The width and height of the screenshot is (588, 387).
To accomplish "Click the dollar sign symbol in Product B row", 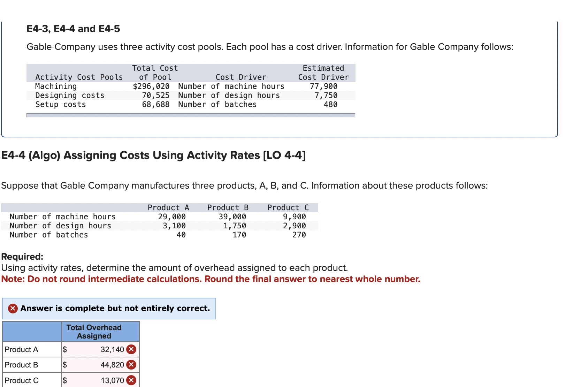I will 66,365.
